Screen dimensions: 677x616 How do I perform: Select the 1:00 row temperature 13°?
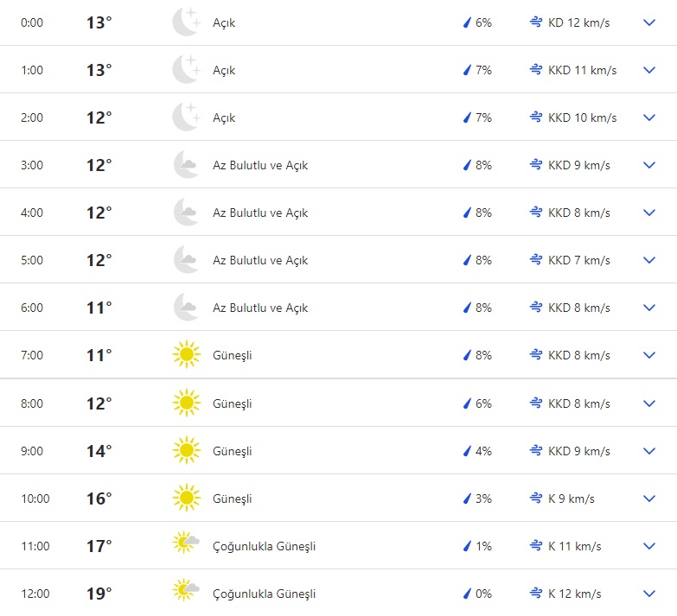click(x=99, y=70)
